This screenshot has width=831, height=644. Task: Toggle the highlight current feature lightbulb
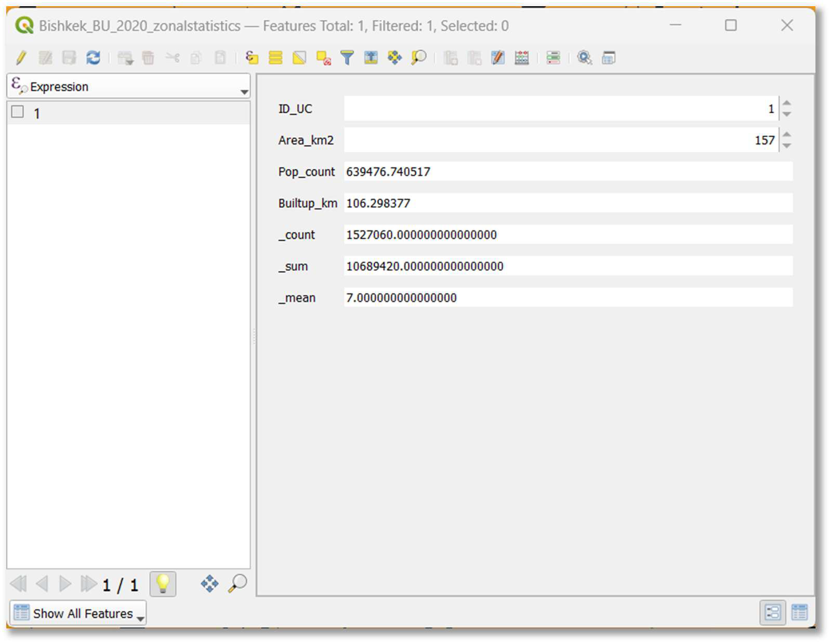click(163, 584)
